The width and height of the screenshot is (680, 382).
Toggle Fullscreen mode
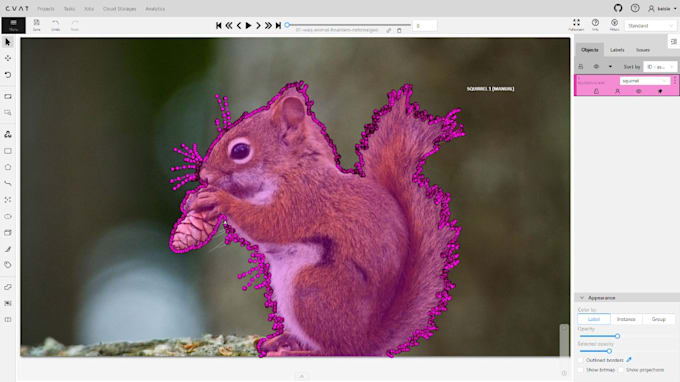[x=576, y=25]
